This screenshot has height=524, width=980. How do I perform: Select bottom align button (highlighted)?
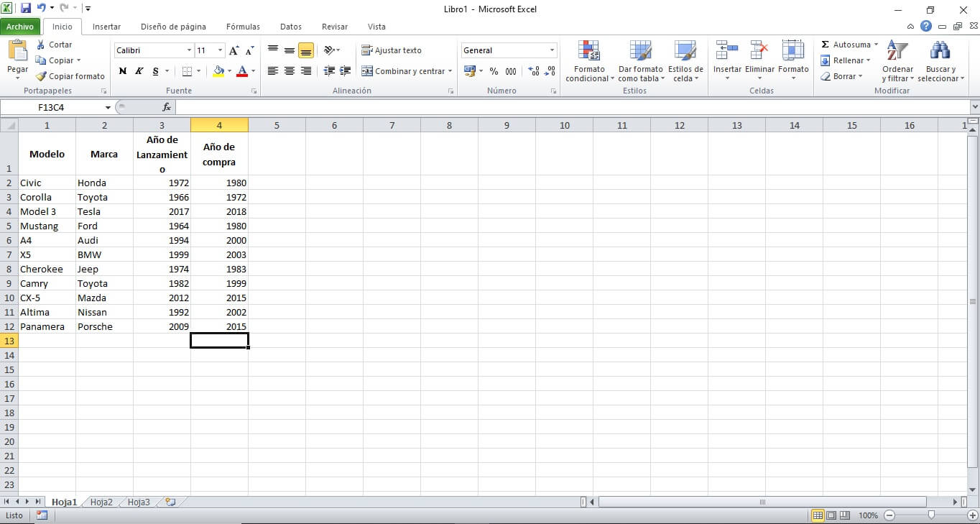pos(306,50)
